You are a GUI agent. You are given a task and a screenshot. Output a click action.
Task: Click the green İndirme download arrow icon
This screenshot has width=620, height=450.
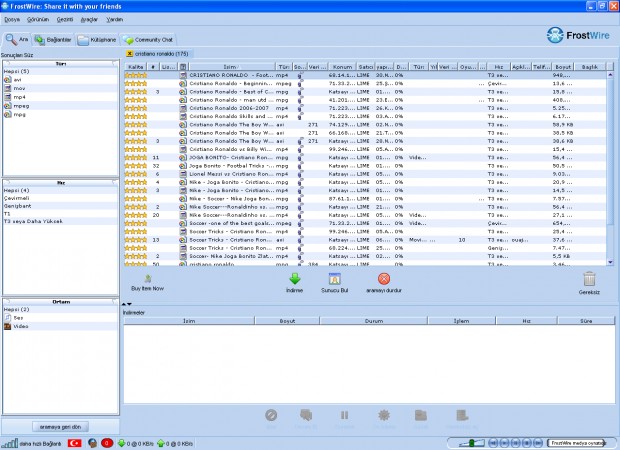pyautogui.click(x=295, y=279)
